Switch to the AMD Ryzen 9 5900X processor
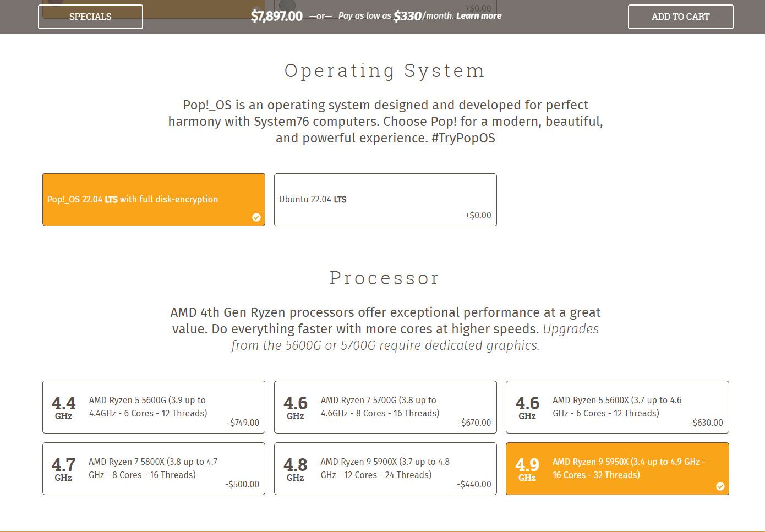 pos(385,468)
